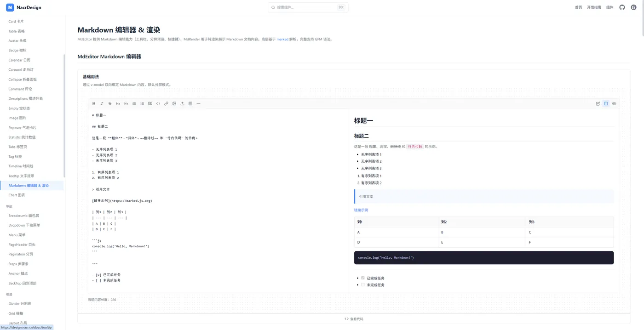The image size is (644, 330).
Task: Click the 已完成任务 checkbox in the preview
Action: point(363,278)
